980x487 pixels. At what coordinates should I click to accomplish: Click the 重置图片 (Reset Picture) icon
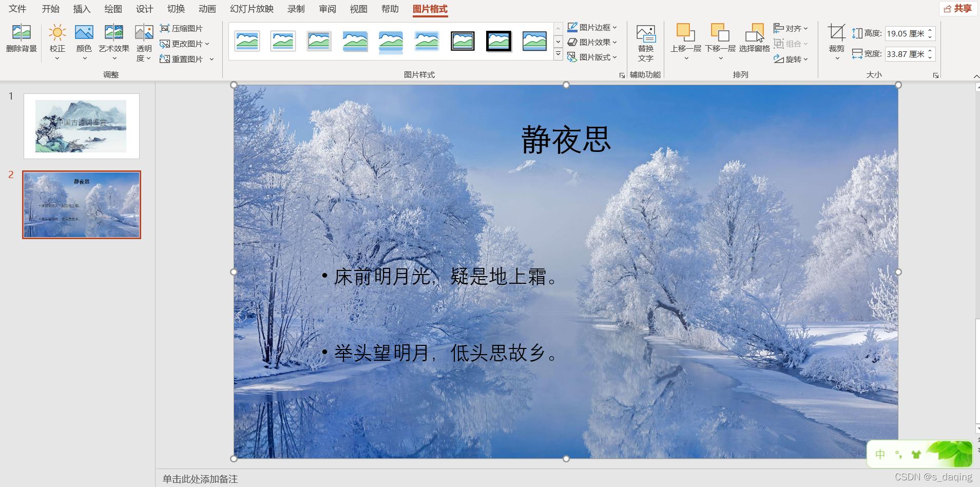pyautogui.click(x=165, y=59)
